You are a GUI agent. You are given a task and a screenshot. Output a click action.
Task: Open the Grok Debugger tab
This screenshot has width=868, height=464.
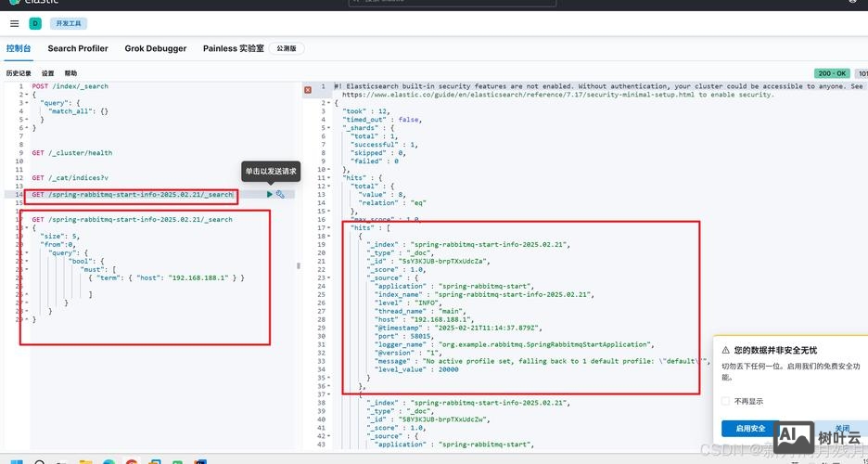(156, 48)
